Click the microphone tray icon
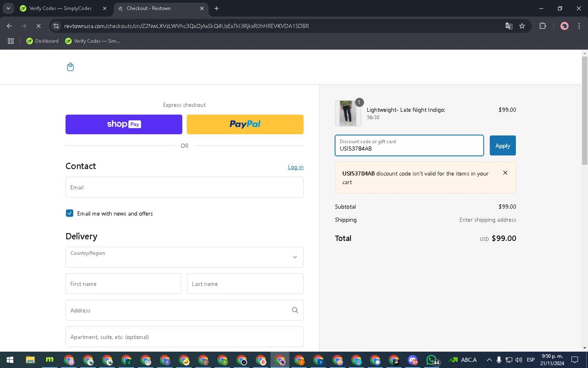Viewport: 588px width, 368px height. (x=499, y=360)
